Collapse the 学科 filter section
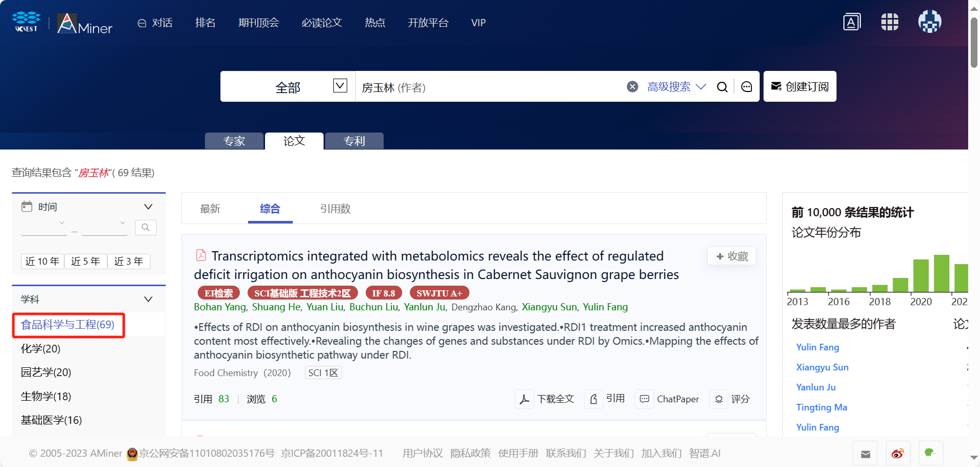 148,299
